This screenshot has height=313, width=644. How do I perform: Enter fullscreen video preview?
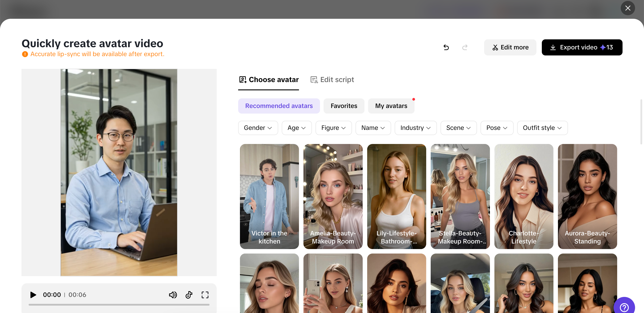(205, 295)
